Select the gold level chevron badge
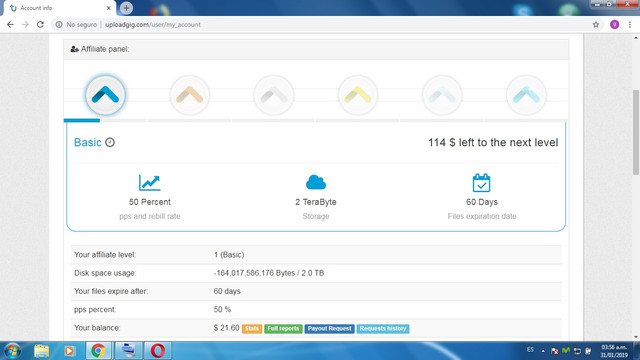640x360 pixels. tap(358, 95)
